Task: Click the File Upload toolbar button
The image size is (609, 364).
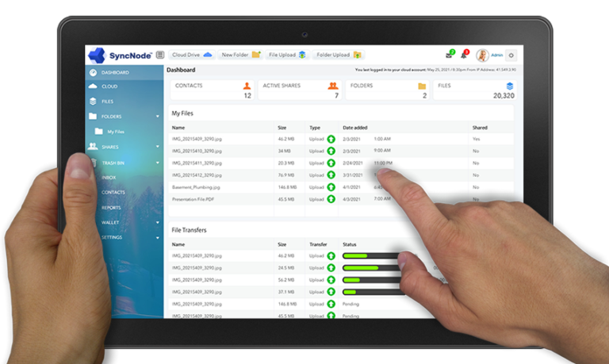Action: coord(287,55)
